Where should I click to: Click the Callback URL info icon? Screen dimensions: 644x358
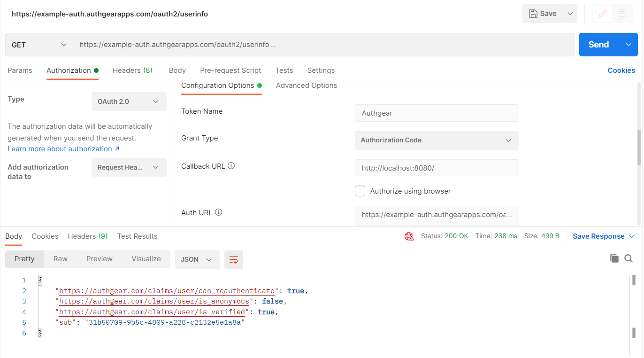tap(231, 166)
